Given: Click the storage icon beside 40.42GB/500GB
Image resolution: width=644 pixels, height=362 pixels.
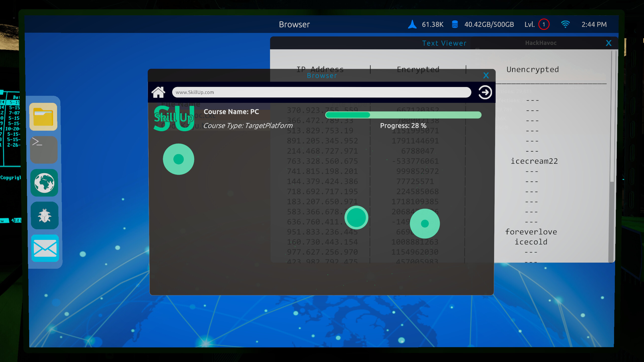Looking at the screenshot, I should (455, 24).
